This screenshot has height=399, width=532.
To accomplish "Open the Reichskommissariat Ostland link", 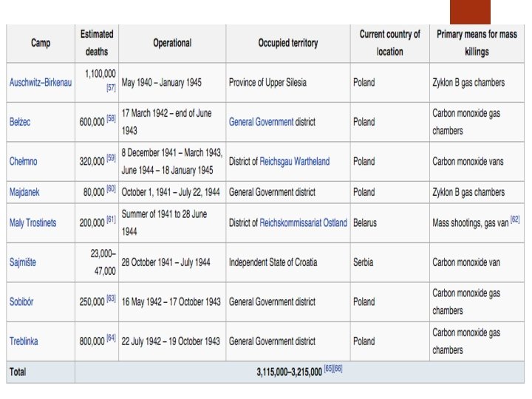I will (x=303, y=222).
